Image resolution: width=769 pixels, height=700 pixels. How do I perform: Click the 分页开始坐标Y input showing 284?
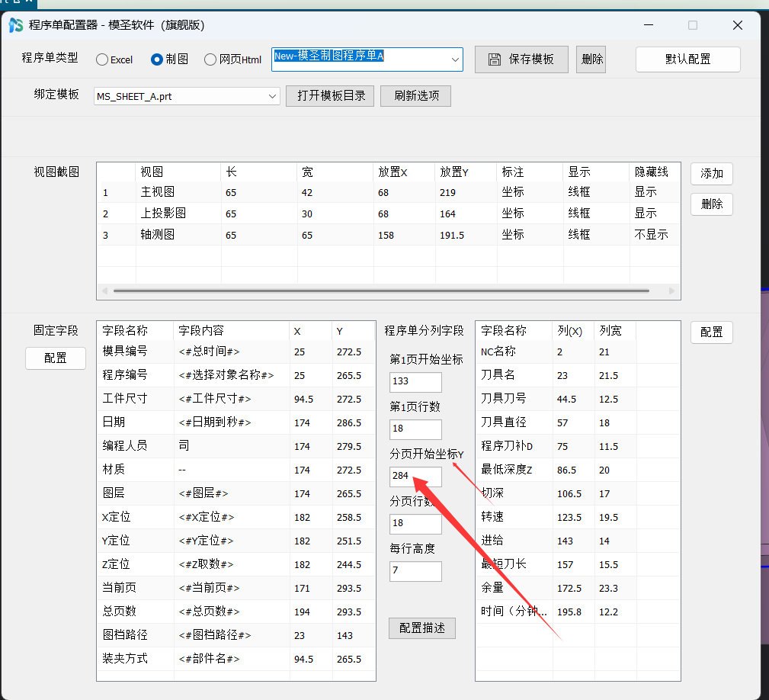[415, 476]
